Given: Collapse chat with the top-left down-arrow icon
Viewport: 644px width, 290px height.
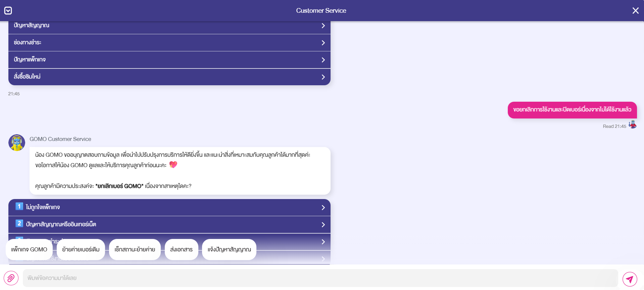Looking at the screenshot, I should click(x=8, y=10).
